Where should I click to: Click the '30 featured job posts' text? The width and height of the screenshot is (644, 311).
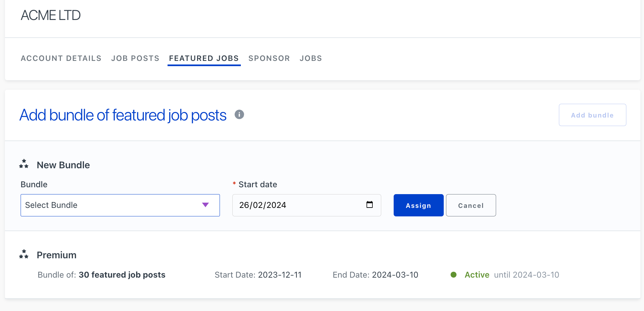[x=122, y=275]
